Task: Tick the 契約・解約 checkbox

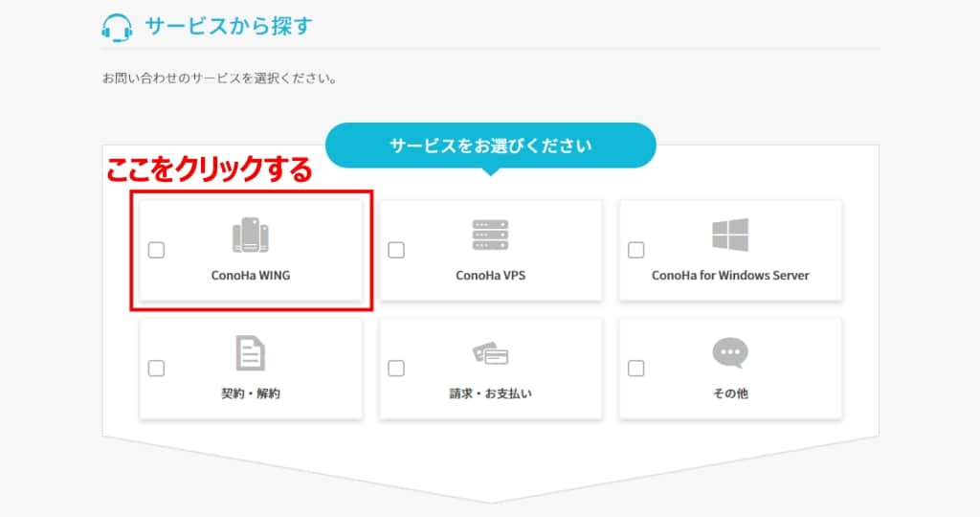Action: coord(156,369)
